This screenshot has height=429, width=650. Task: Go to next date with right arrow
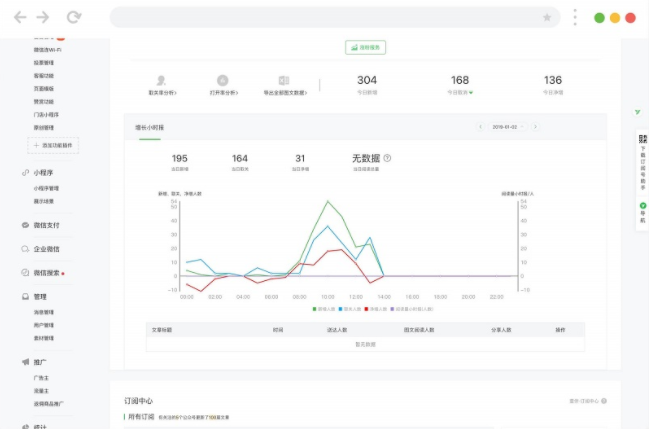(x=535, y=127)
